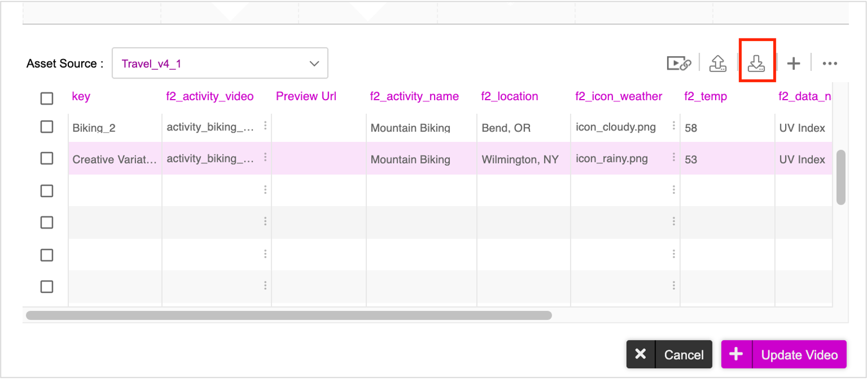Open the Asset Source Travel_v4_1 dropdown

click(220, 63)
